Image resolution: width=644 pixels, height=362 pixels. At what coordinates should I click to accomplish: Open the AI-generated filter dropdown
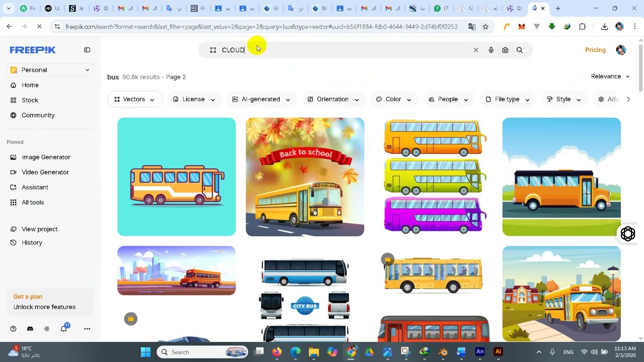(x=261, y=100)
